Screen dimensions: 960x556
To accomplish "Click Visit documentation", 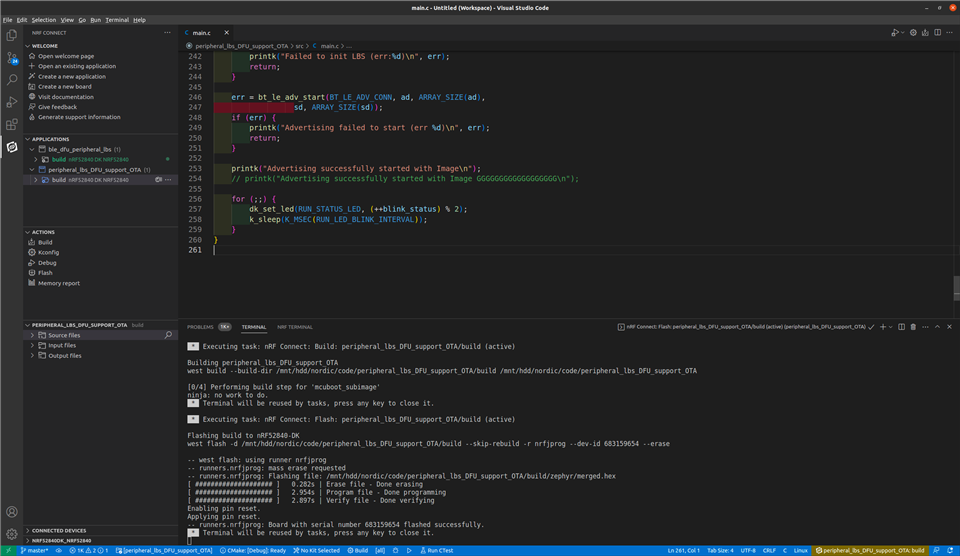I will tap(66, 97).
